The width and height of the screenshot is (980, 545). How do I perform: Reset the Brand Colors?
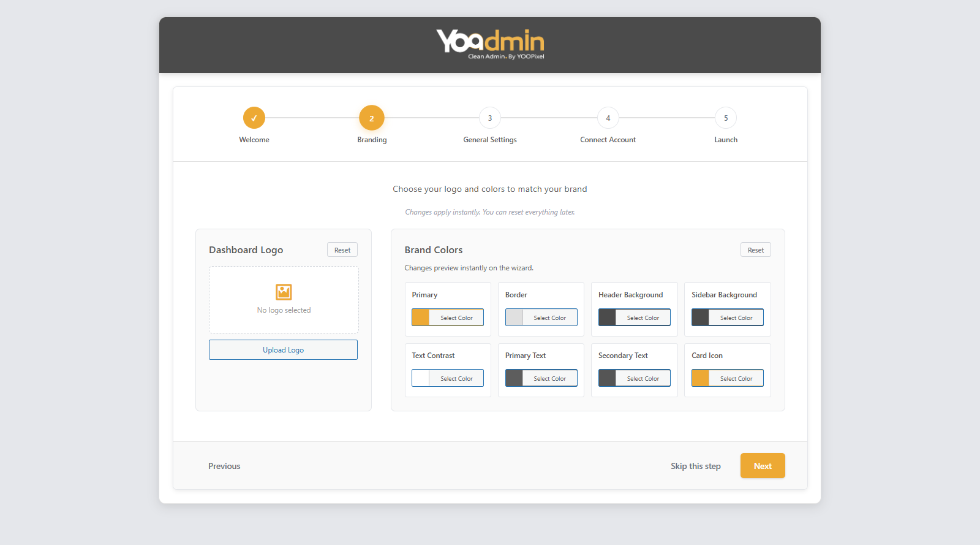tap(756, 250)
